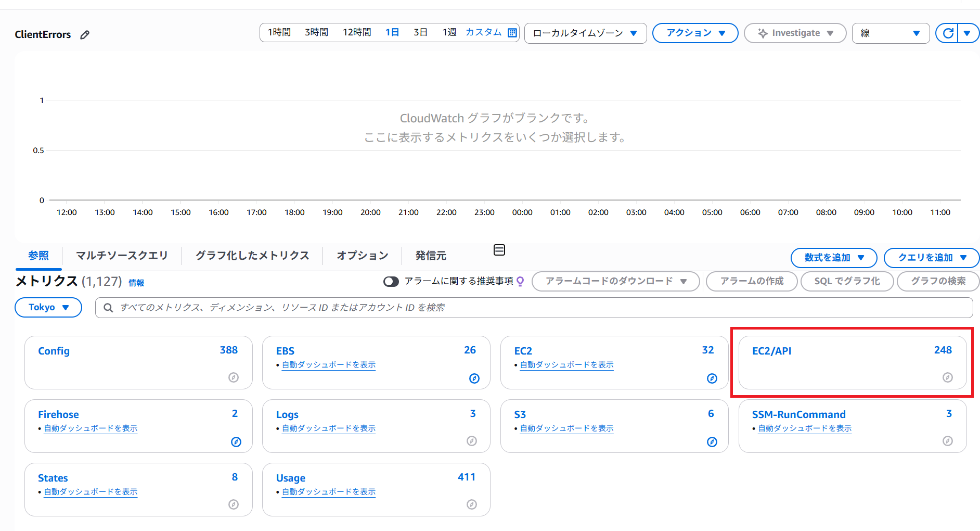Expand the クエリを追加 dropdown
The width and height of the screenshot is (980, 531).
(931, 258)
